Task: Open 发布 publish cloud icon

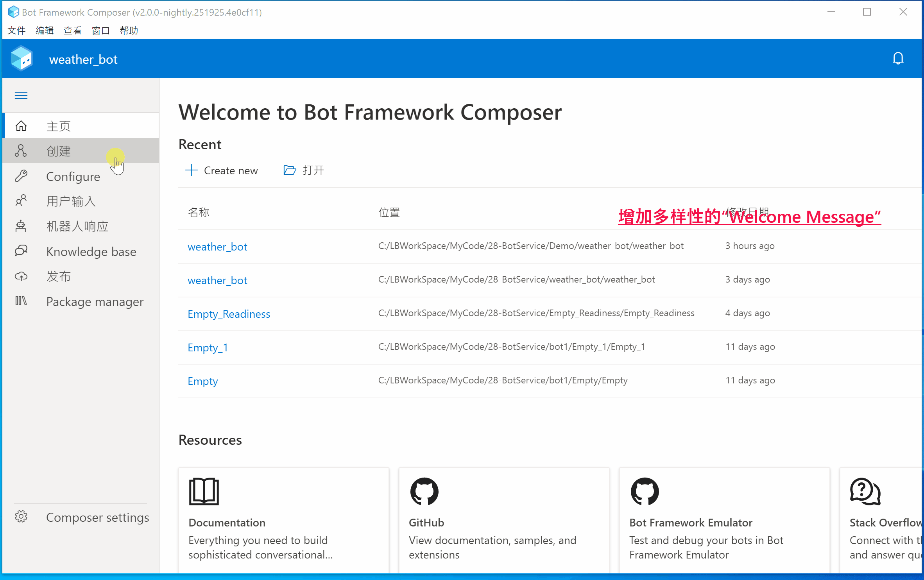Action: tap(21, 276)
